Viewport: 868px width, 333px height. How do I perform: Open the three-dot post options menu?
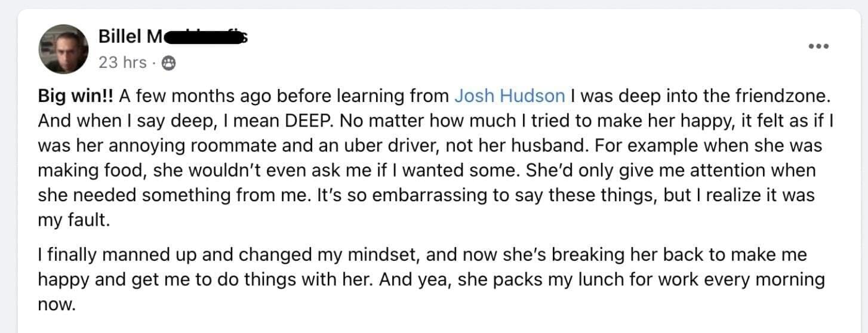[x=818, y=47]
